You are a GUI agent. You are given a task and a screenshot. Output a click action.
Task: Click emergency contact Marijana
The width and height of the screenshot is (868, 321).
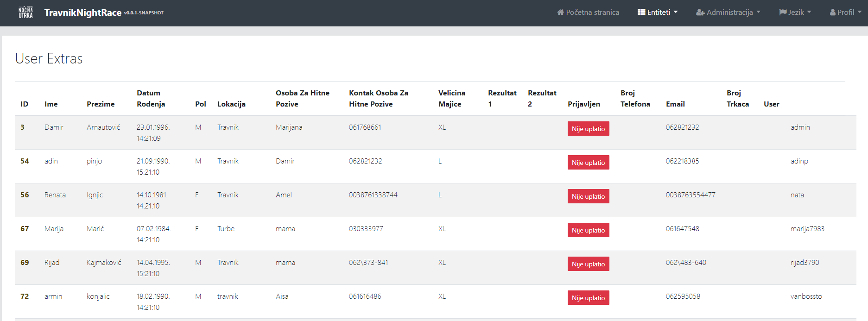[289, 127]
